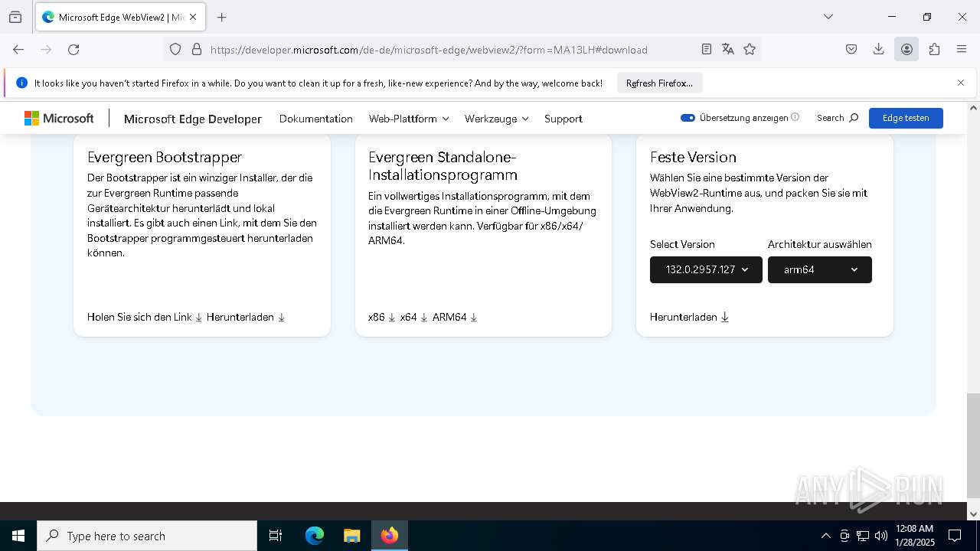
Task: Expand the Web-Plattform menu
Action: pyautogui.click(x=409, y=119)
